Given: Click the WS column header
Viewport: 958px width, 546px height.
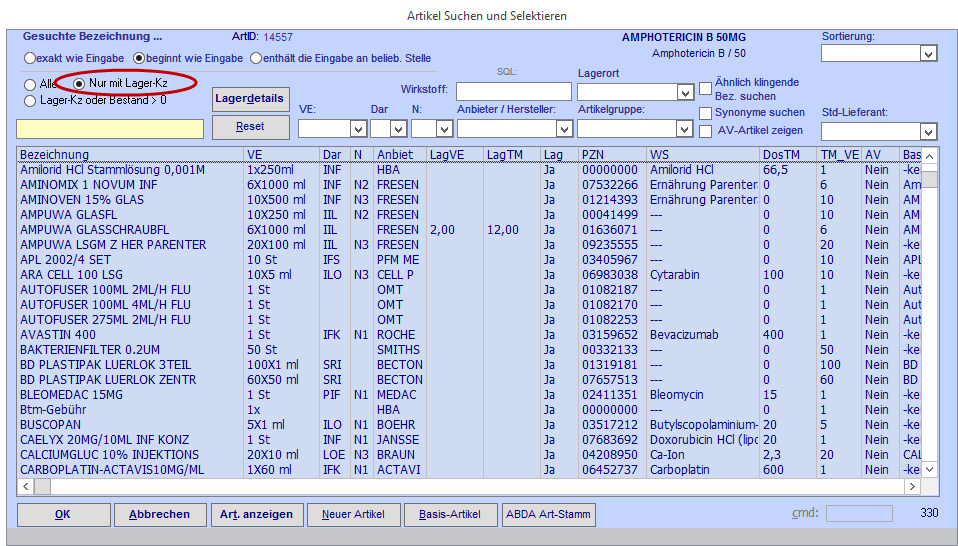Looking at the screenshot, I should click(x=703, y=155).
